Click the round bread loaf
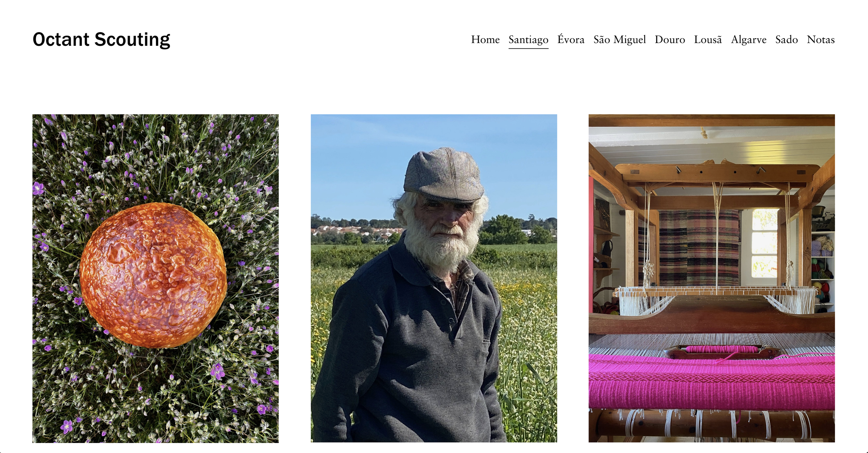The height and width of the screenshot is (453, 868). point(153,275)
